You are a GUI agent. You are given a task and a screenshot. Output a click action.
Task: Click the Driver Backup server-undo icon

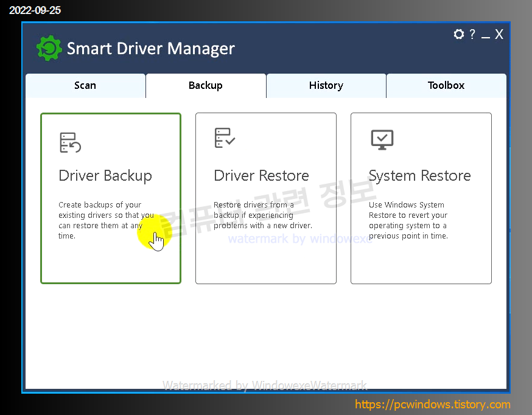[70, 143]
